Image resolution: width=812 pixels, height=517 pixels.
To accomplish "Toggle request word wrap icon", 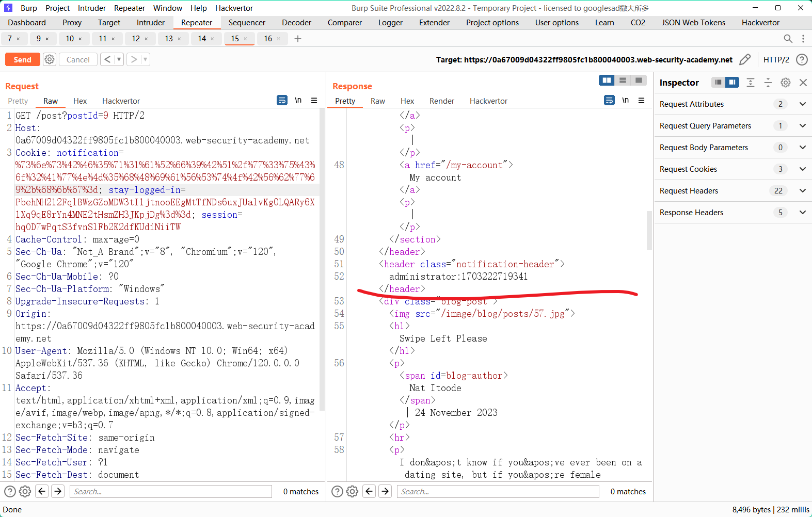I will pyautogui.click(x=282, y=100).
